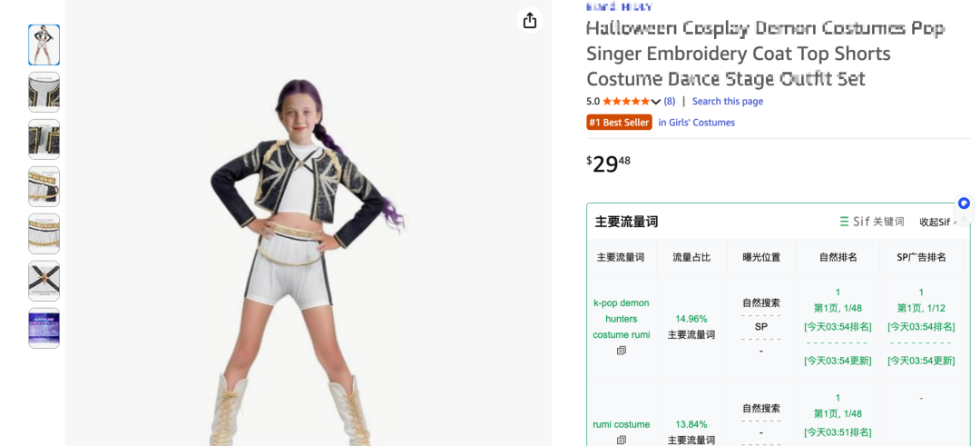View the gold belt fourth thumbnail

coord(44,186)
